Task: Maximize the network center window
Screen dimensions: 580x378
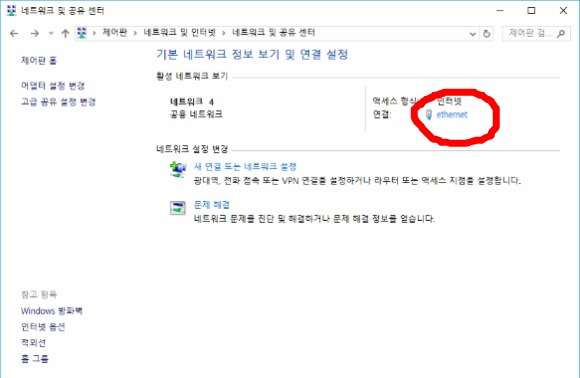Action: pyautogui.click(x=531, y=10)
